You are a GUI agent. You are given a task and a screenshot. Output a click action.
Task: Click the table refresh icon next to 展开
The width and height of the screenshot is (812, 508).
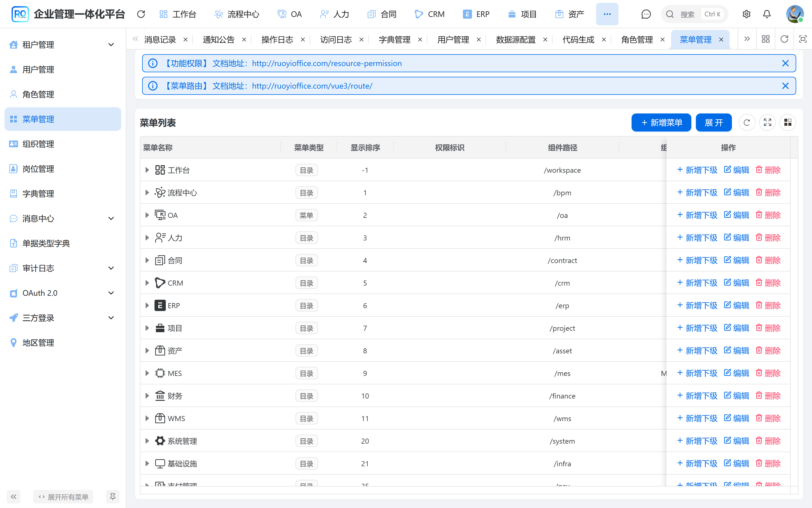pyautogui.click(x=747, y=123)
